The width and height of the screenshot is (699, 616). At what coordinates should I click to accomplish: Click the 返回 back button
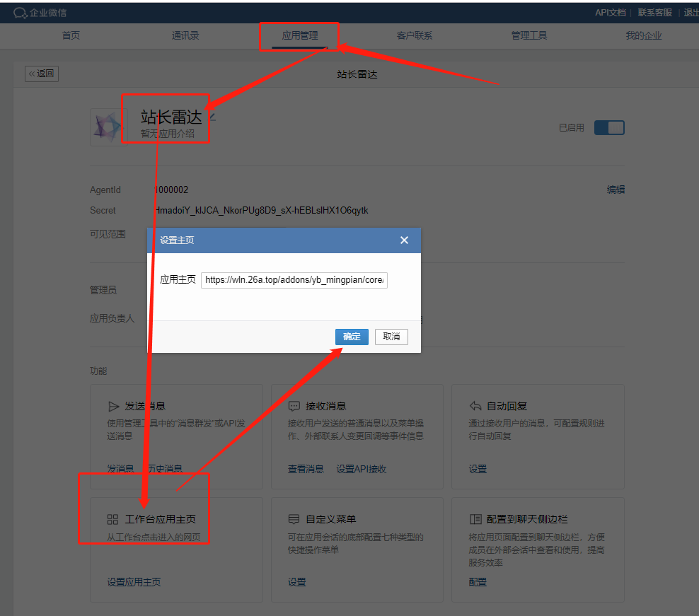click(42, 74)
